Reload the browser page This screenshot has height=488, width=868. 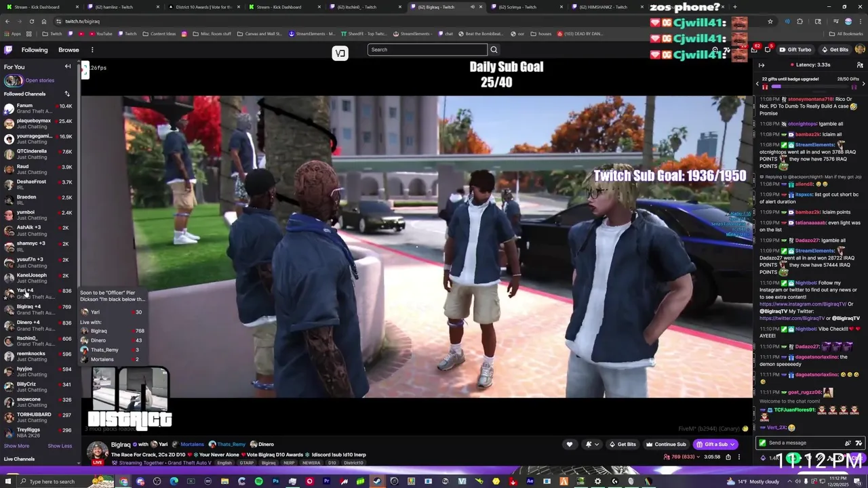(31, 21)
